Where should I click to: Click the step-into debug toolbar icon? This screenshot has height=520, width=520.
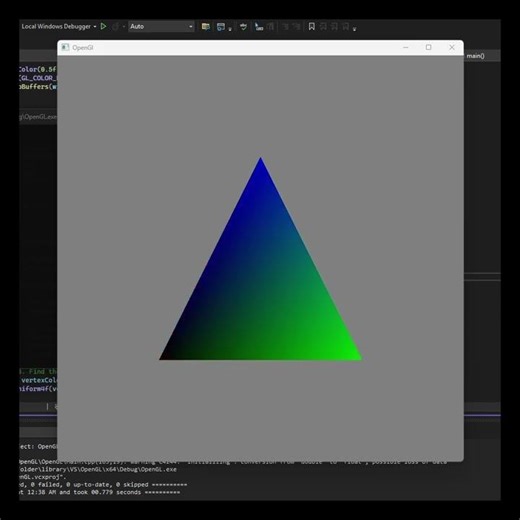point(259,27)
